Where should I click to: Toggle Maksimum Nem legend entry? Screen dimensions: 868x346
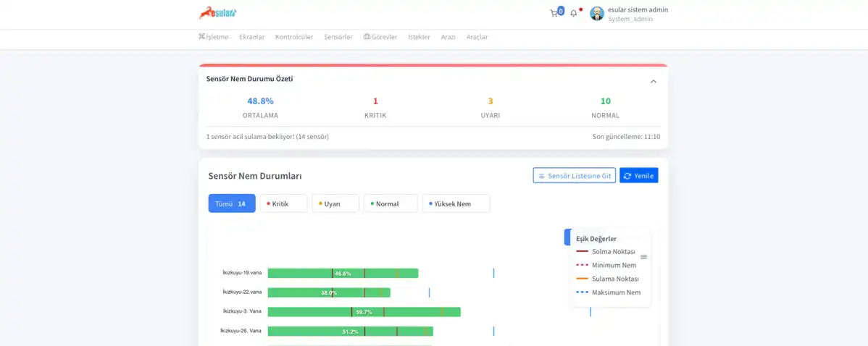609,292
